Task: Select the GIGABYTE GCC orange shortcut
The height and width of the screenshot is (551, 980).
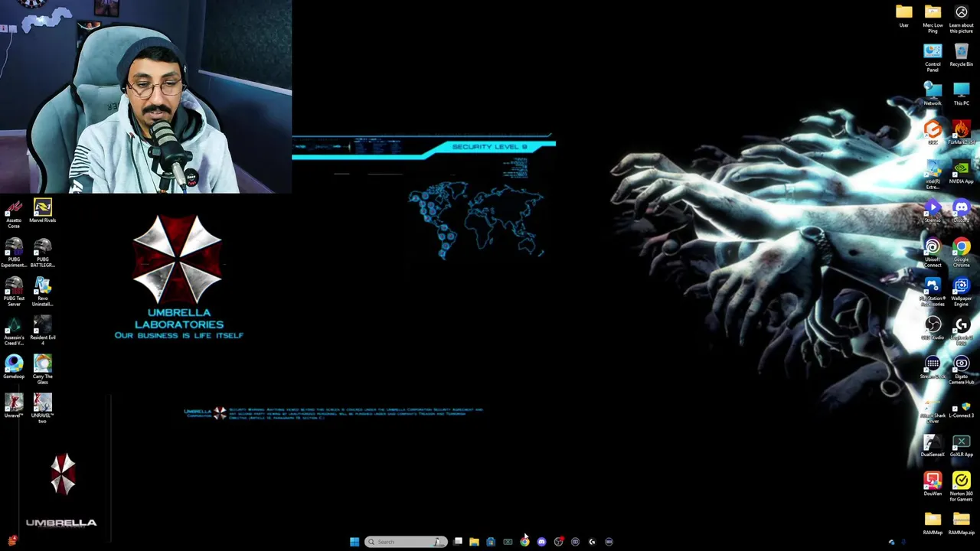Action: 933,130
